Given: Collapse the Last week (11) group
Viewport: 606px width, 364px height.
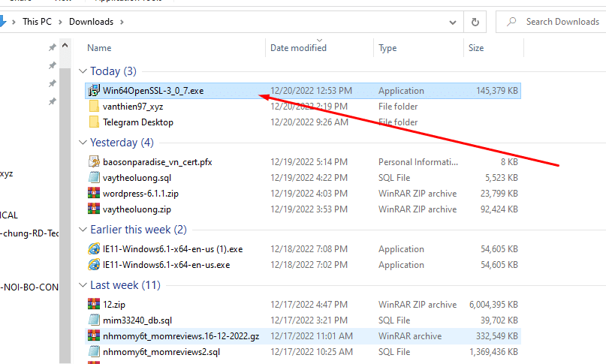Looking at the screenshot, I should (83, 285).
